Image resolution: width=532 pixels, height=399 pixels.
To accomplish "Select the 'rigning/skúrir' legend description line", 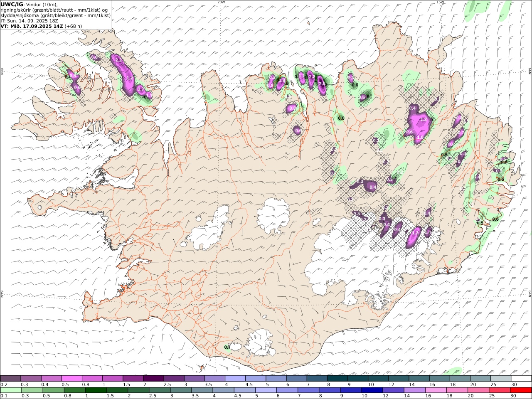I will coord(54,10).
